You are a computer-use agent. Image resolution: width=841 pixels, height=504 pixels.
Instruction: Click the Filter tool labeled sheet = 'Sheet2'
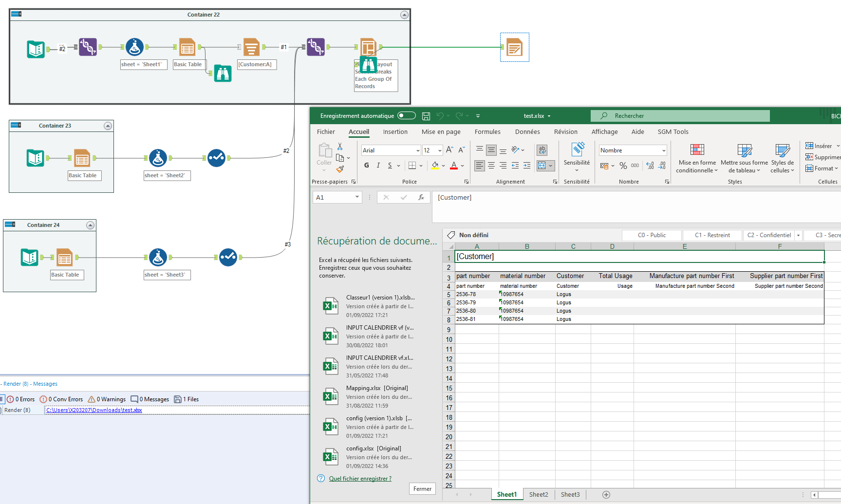point(158,158)
